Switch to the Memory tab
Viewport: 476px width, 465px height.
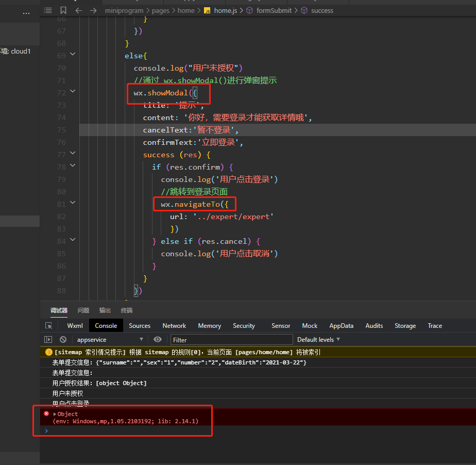click(x=210, y=326)
